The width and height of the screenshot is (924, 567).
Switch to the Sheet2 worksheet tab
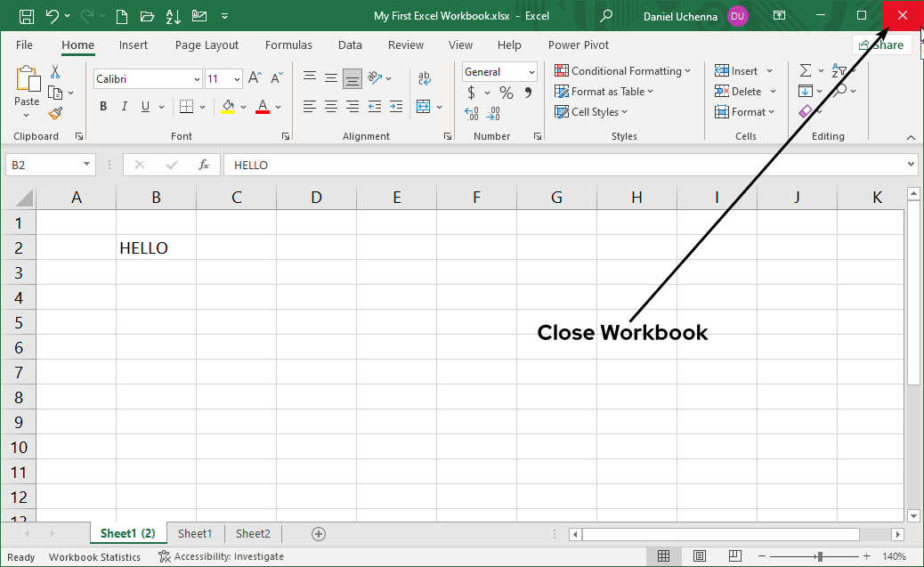point(252,533)
